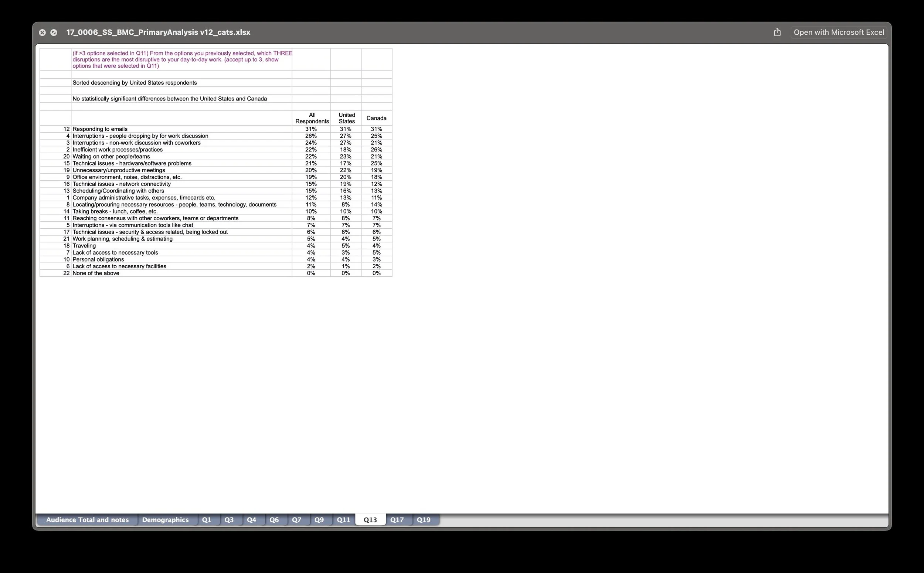The height and width of the screenshot is (573, 924).
Task: Open the Q11 sheet tab
Action: (x=343, y=519)
